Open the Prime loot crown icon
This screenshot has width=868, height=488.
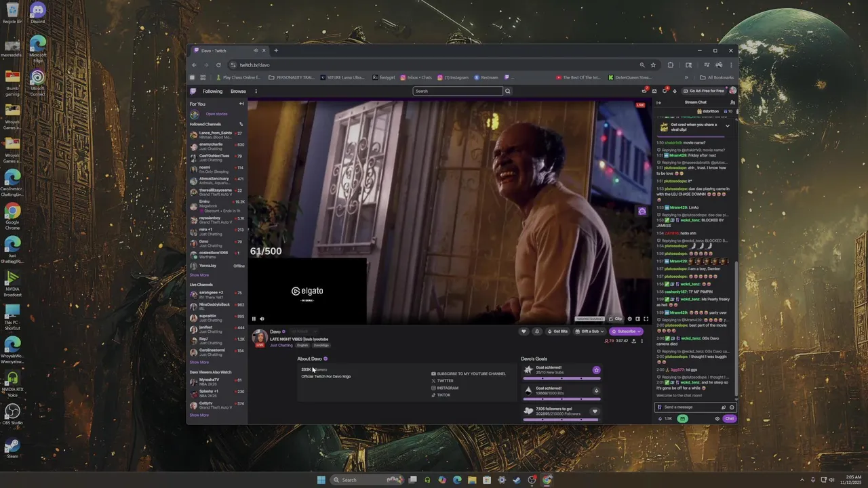[x=644, y=91]
